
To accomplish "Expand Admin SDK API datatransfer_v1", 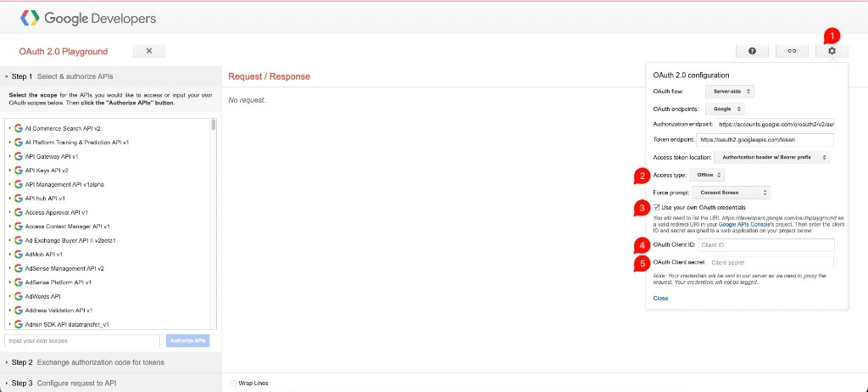I will [x=10, y=324].
